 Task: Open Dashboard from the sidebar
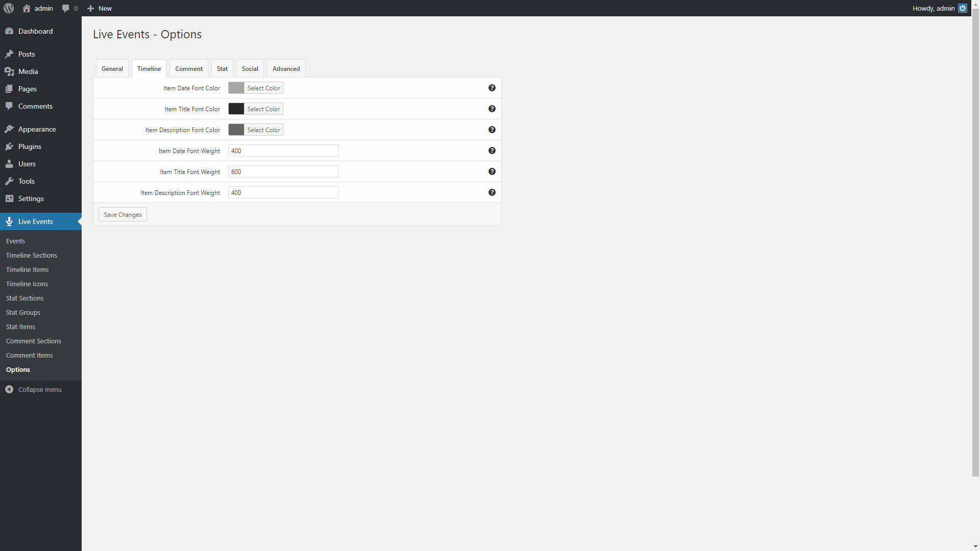pyautogui.click(x=35, y=31)
